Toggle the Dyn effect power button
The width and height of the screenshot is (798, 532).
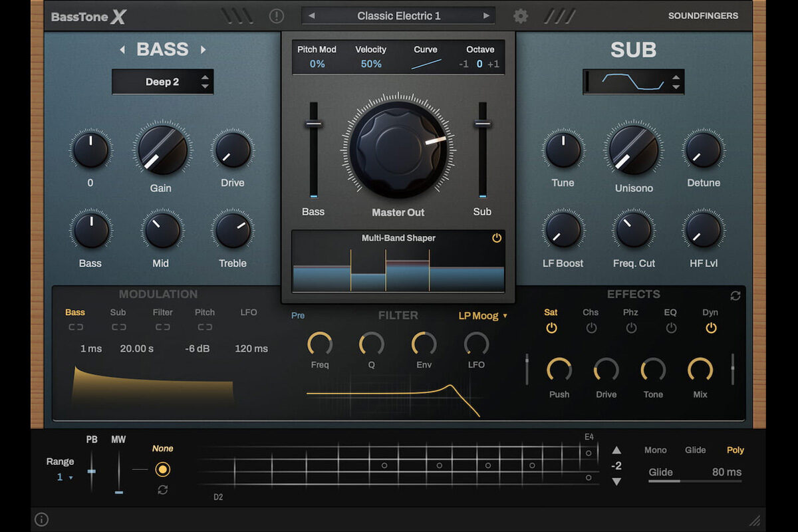tap(711, 328)
